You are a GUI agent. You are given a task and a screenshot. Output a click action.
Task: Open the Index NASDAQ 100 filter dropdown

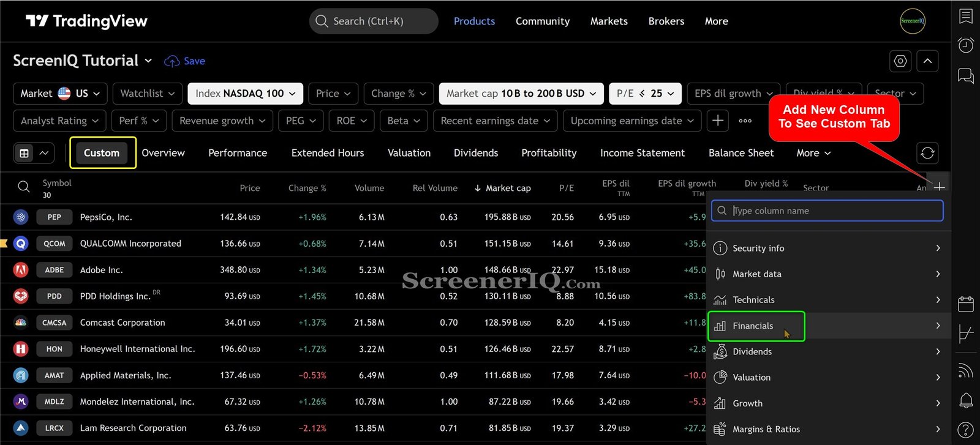tap(246, 94)
